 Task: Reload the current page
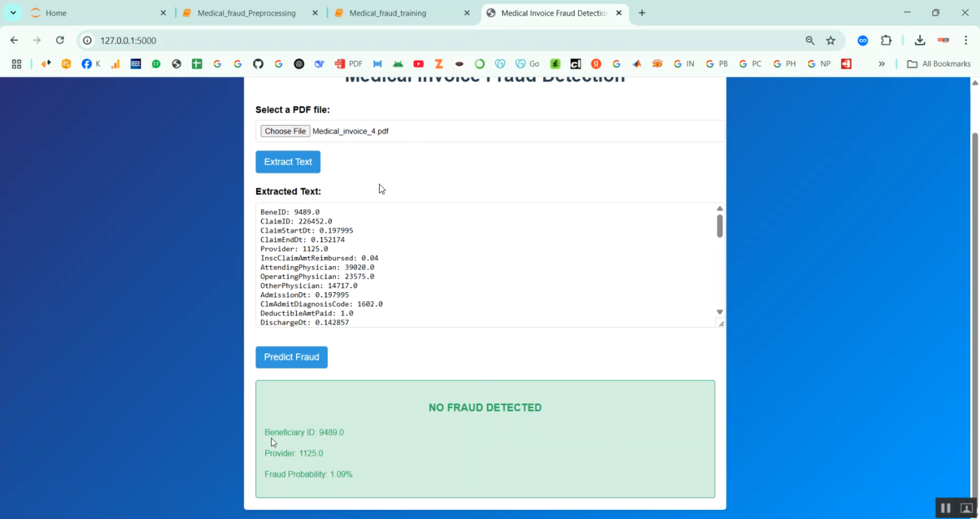click(60, 41)
